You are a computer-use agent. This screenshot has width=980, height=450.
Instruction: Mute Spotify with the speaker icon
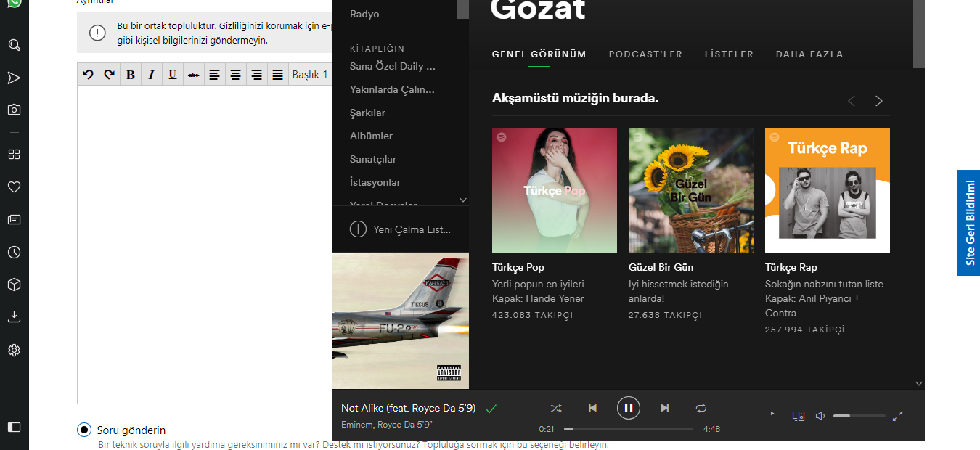click(820, 416)
